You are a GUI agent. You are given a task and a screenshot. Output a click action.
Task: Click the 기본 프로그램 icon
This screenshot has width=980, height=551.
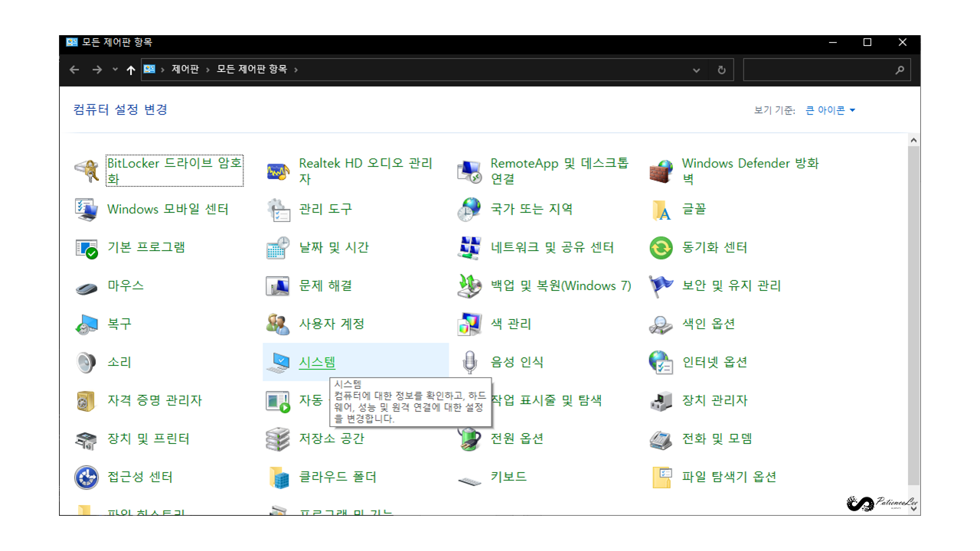(x=87, y=248)
